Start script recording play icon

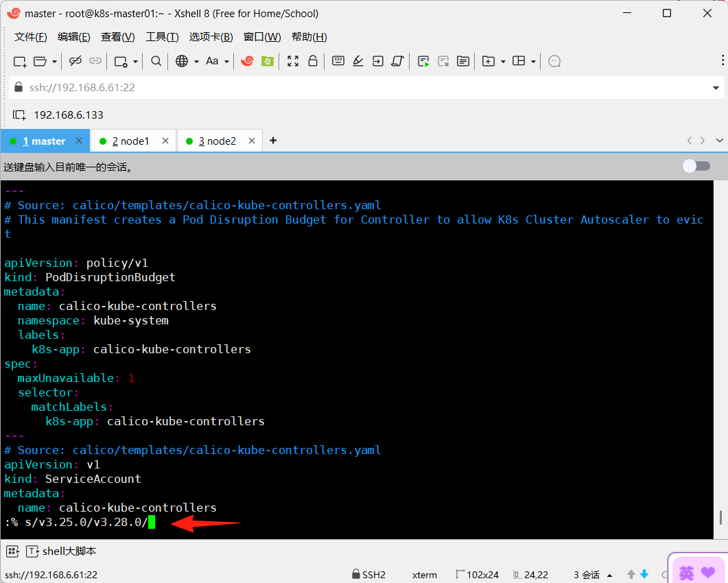(423, 61)
